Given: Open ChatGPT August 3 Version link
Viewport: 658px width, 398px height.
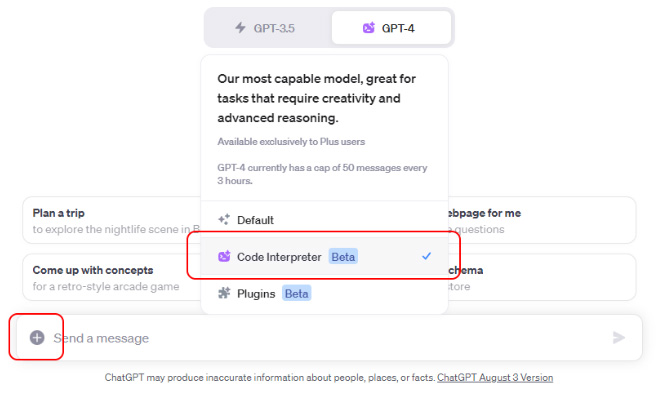Looking at the screenshot, I should point(495,377).
